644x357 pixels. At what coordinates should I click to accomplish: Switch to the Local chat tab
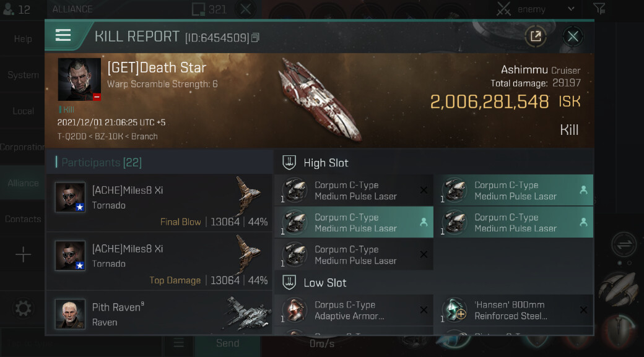click(23, 111)
